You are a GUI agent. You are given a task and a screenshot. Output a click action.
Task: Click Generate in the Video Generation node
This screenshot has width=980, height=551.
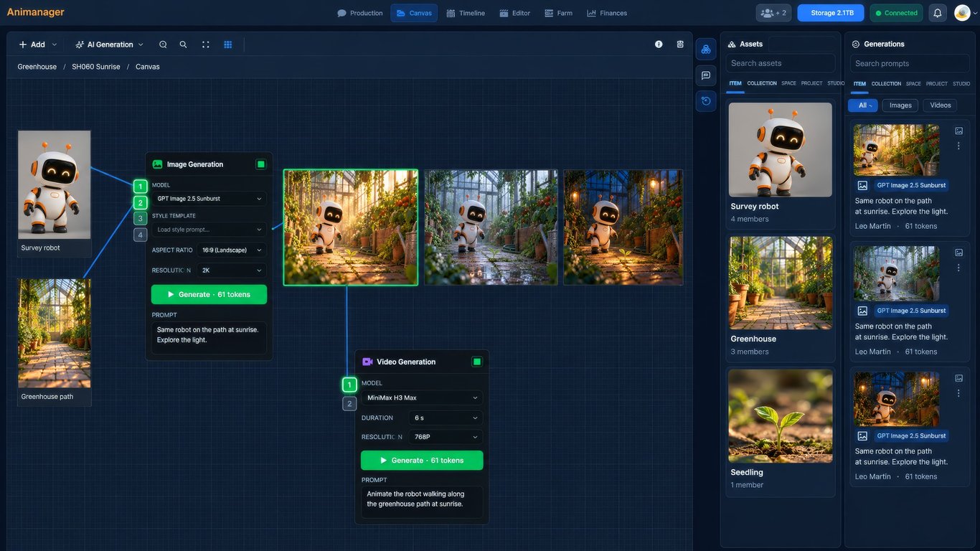point(422,460)
